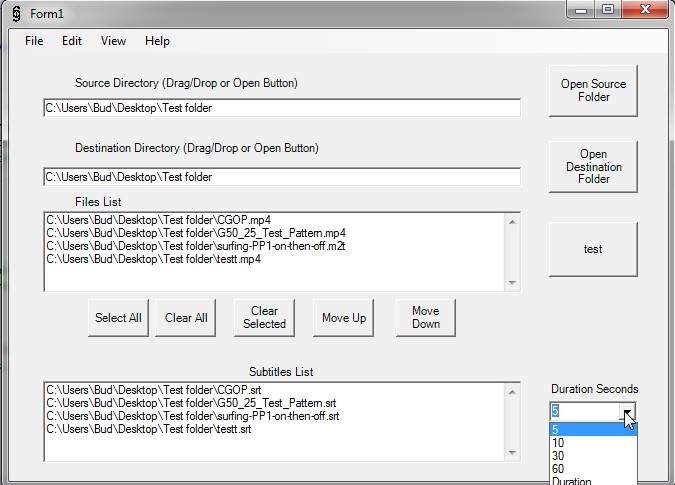Select surfing-PP1-on-then-off.srt in Subtitles List
Image resolution: width=675 pixels, height=485 pixels.
[x=275, y=416]
